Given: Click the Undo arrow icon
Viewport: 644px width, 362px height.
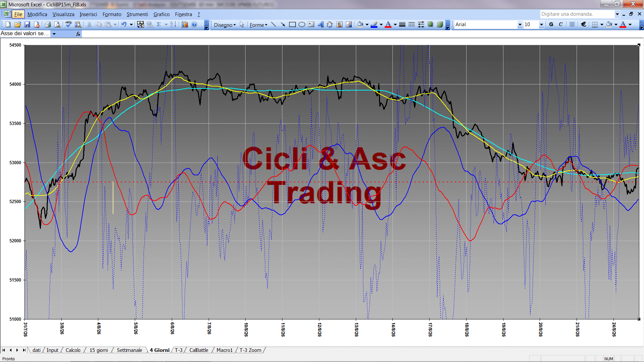Looking at the screenshot, I should coord(124,24).
